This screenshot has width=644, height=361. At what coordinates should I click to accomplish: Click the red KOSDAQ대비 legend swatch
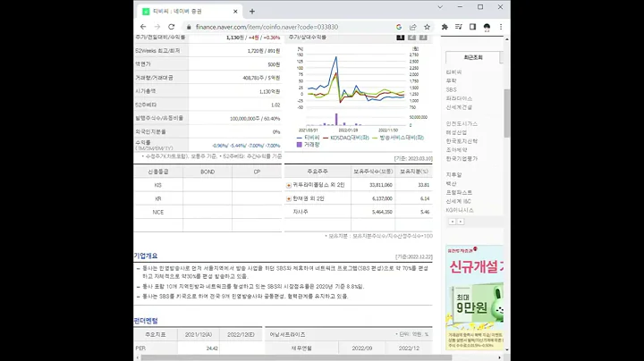click(326, 138)
